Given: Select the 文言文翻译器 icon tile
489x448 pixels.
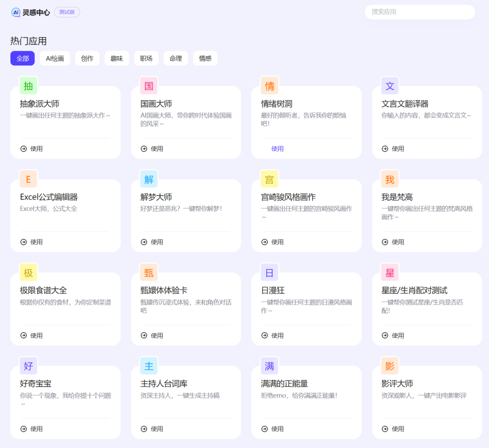Looking at the screenshot, I should [390, 86].
